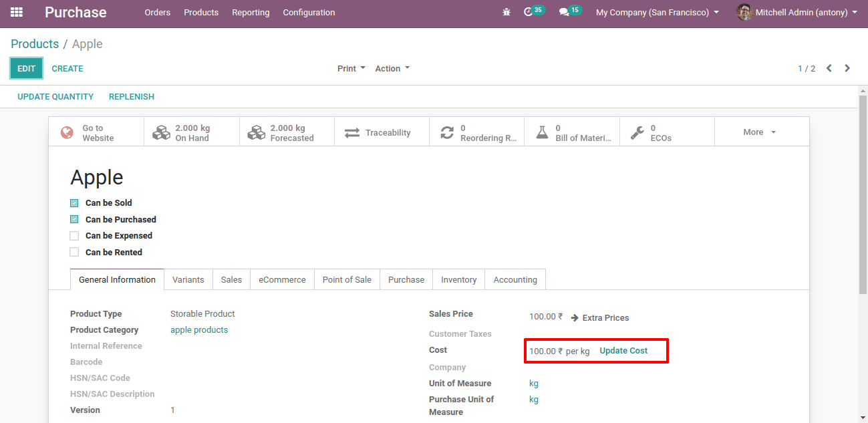Open the Action dropdown

pyautogui.click(x=392, y=68)
